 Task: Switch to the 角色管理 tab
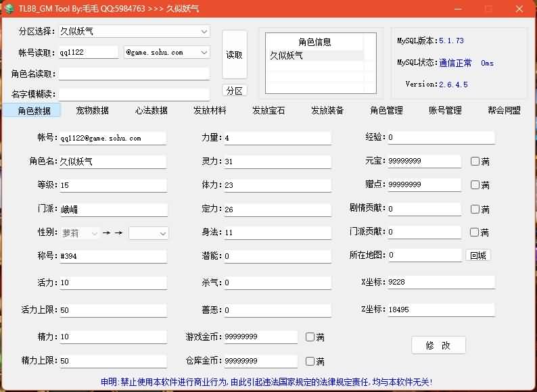[x=386, y=111]
